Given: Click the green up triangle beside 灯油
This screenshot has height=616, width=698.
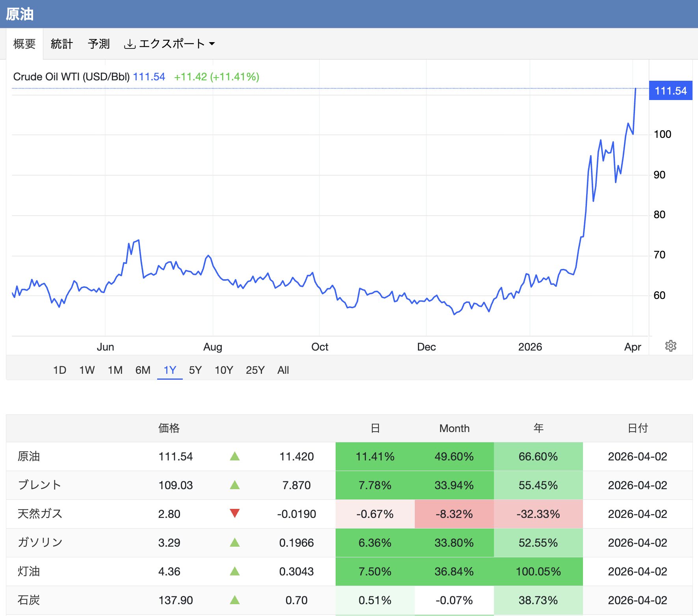Looking at the screenshot, I should point(235,571).
